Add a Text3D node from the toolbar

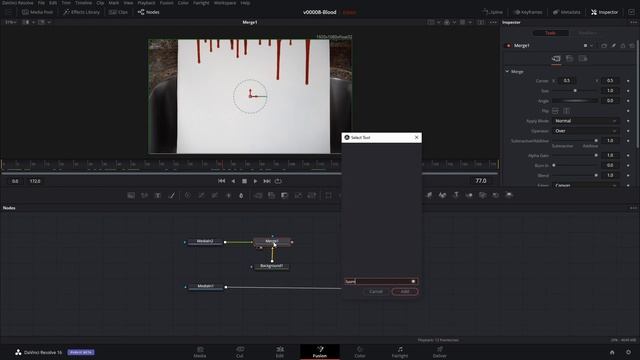[x=456, y=195]
